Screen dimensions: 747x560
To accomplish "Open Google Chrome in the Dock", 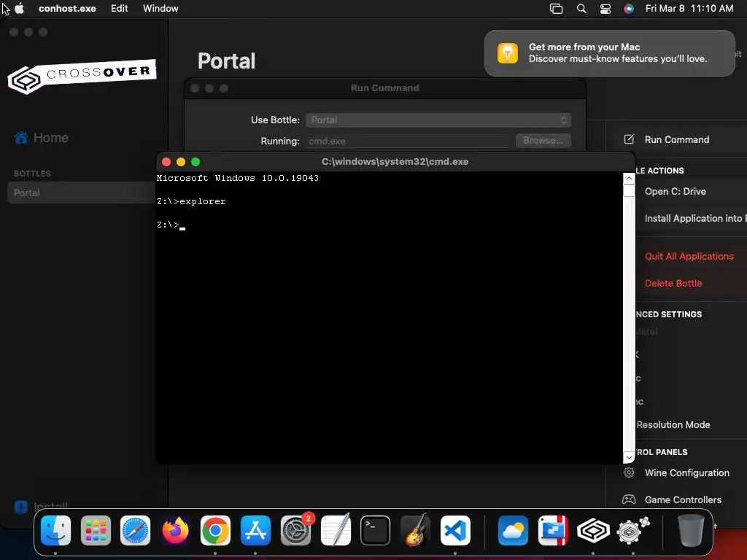I will click(x=215, y=530).
